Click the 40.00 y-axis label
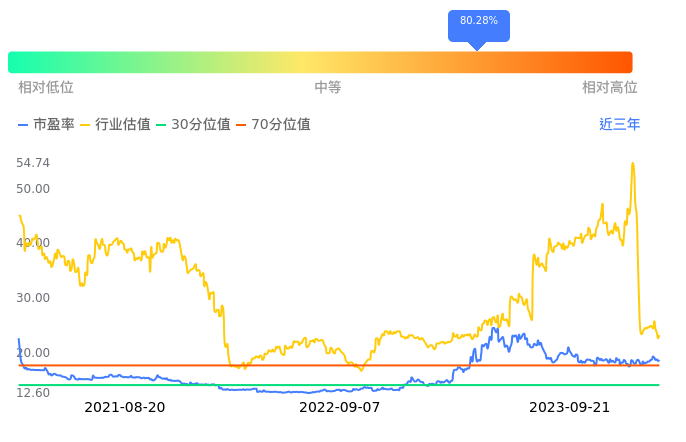This screenshot has height=442, width=686. [x=33, y=243]
